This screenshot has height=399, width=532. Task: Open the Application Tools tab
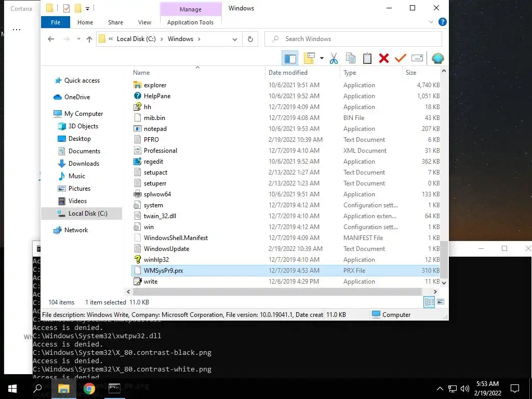[190, 22]
